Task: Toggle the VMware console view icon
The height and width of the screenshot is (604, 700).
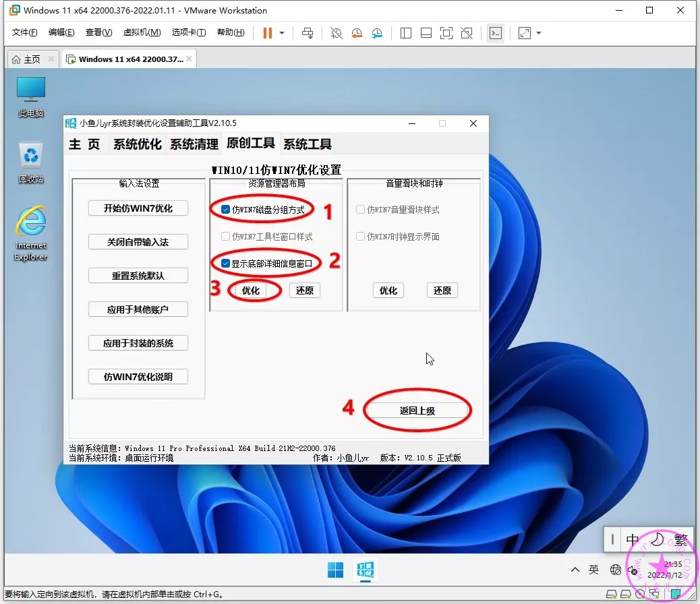Action: click(x=496, y=33)
